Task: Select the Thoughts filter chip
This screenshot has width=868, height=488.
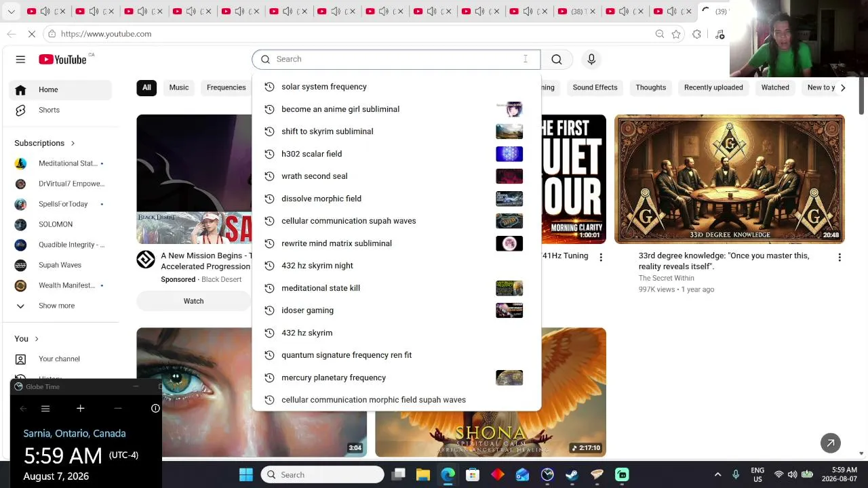Action: pos(650,87)
